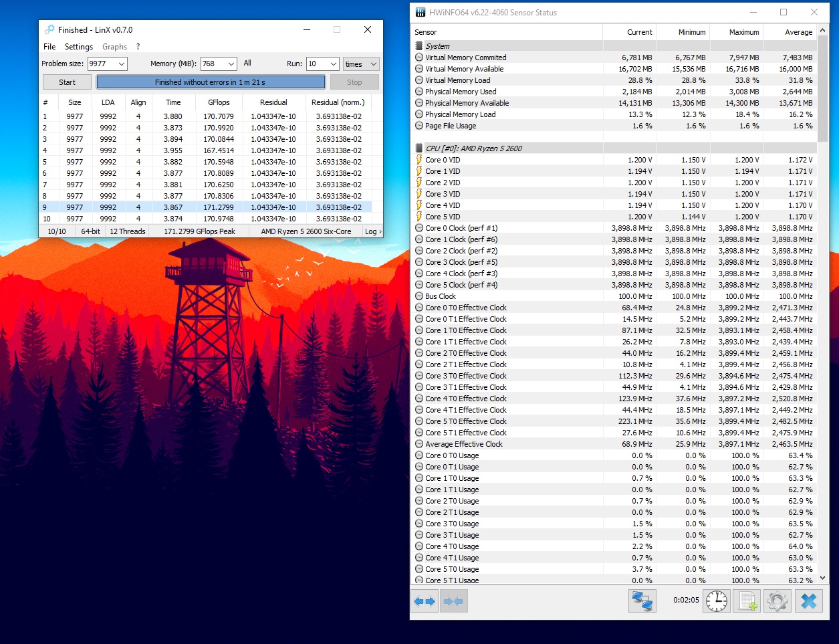Click the Time column header in LinX
This screenshot has width=839, height=644.
(173, 102)
